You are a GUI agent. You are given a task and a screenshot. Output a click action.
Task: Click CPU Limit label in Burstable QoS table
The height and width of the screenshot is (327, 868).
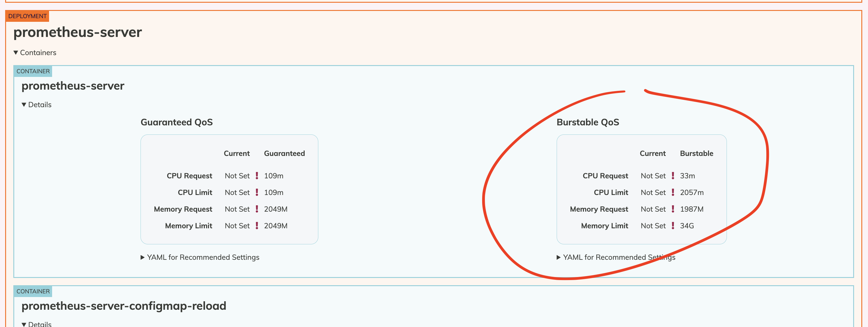pyautogui.click(x=611, y=193)
